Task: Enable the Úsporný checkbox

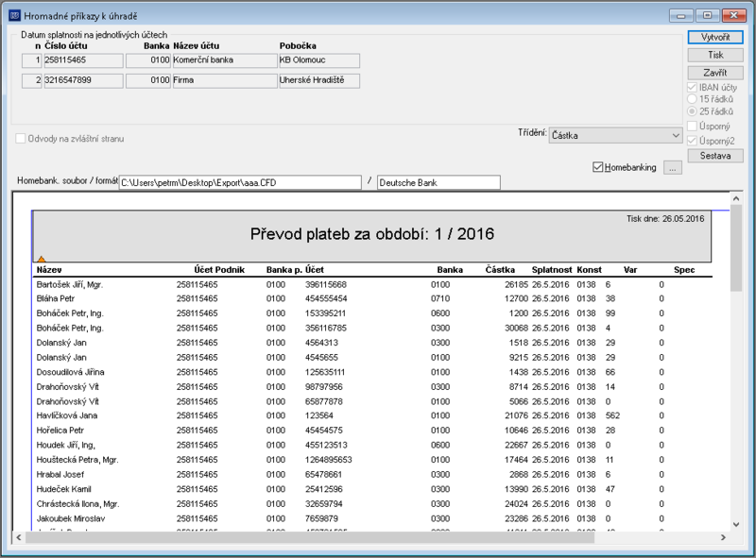Action: click(692, 127)
